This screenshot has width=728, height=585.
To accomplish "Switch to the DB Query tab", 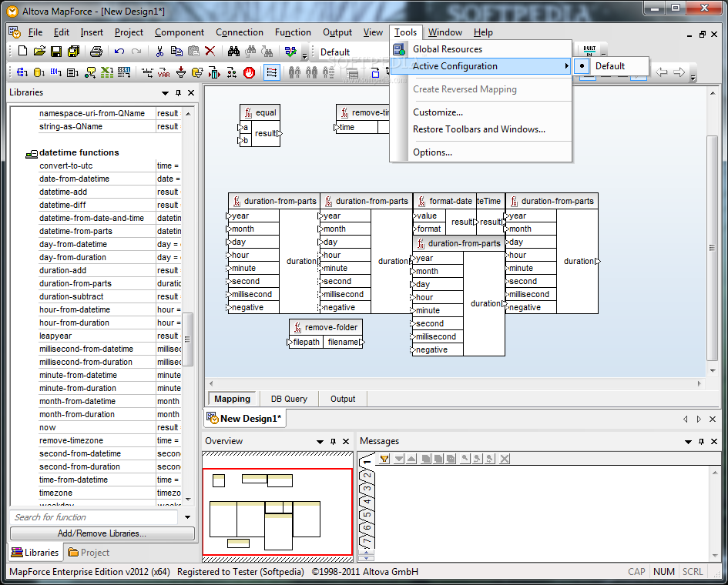I will (289, 399).
